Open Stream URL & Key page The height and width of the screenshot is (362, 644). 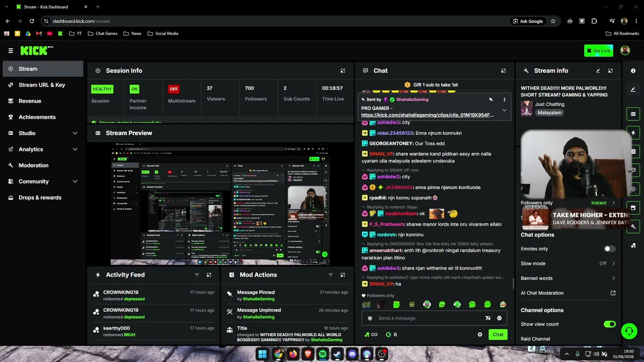43,85
